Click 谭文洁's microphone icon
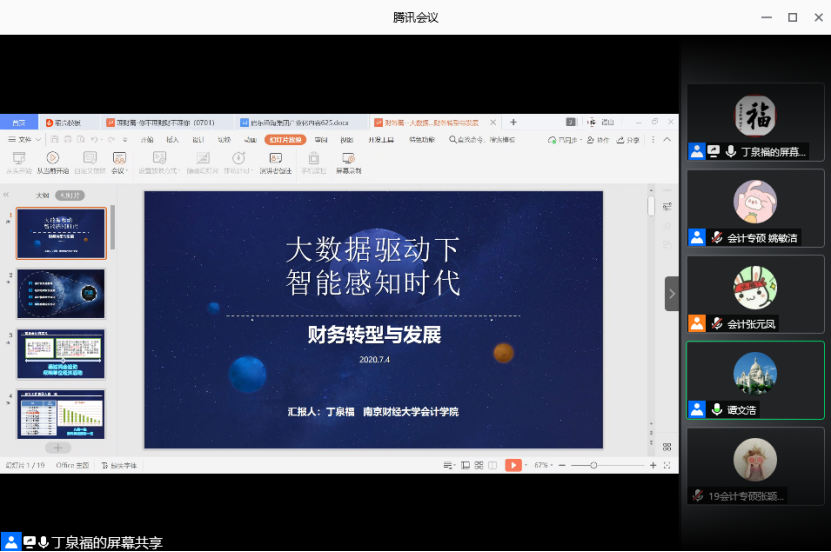This screenshot has height=552, width=831. click(x=716, y=409)
